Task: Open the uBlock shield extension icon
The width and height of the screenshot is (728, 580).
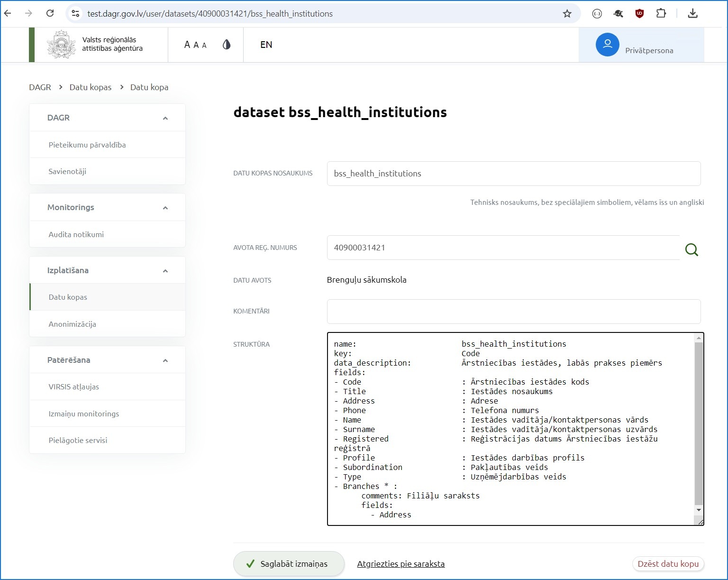Action: click(639, 13)
